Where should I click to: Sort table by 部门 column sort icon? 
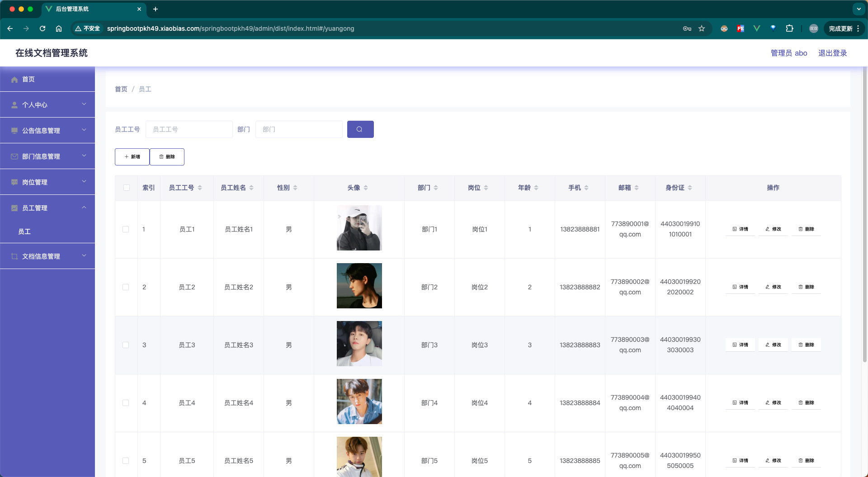click(436, 188)
